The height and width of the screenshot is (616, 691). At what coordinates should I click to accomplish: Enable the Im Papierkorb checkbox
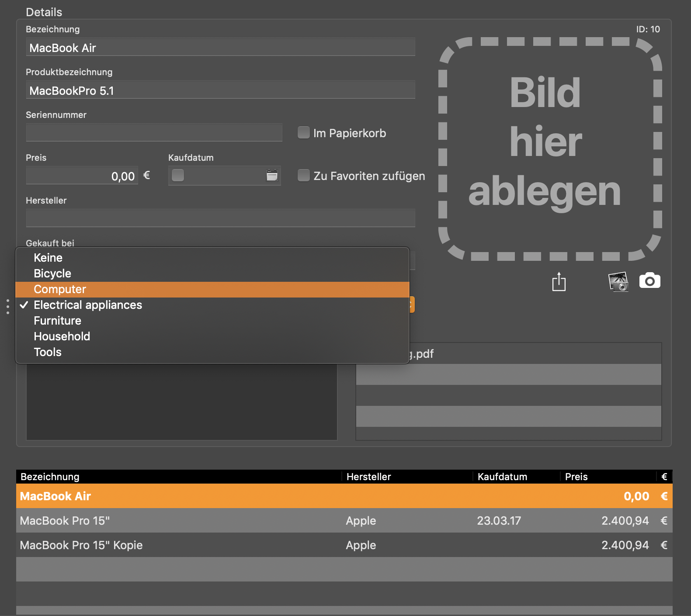coord(304,133)
